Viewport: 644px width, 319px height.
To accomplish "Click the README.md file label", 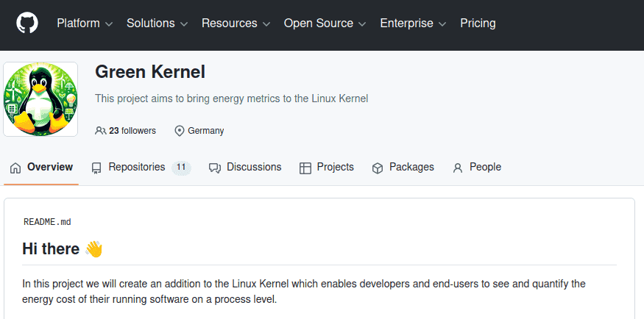I will pyautogui.click(x=47, y=222).
